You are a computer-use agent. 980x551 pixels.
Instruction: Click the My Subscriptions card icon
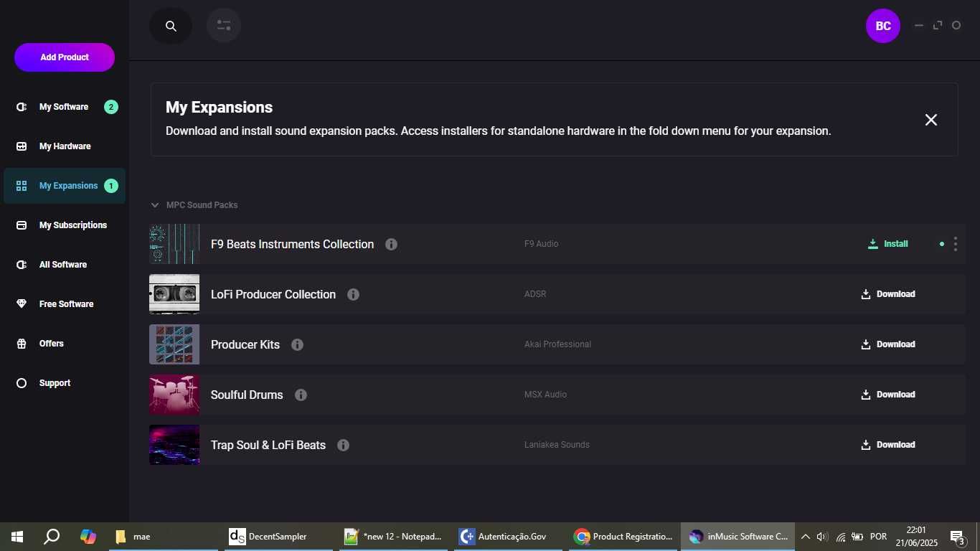[x=22, y=225]
